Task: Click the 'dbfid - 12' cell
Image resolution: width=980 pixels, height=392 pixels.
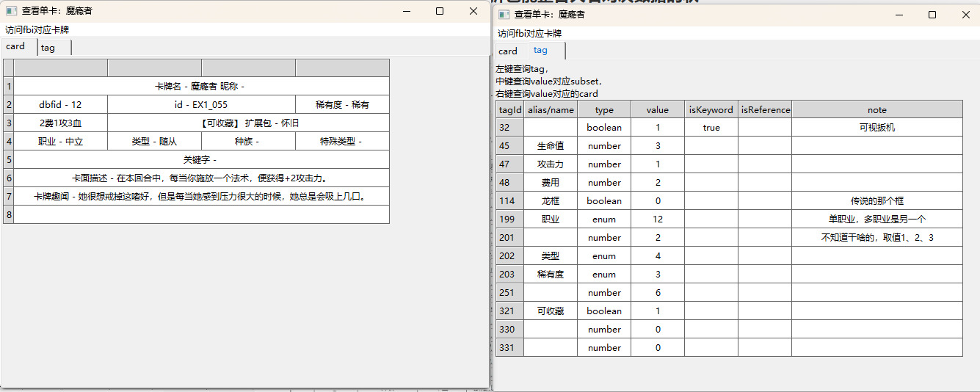Action: pyautogui.click(x=61, y=105)
